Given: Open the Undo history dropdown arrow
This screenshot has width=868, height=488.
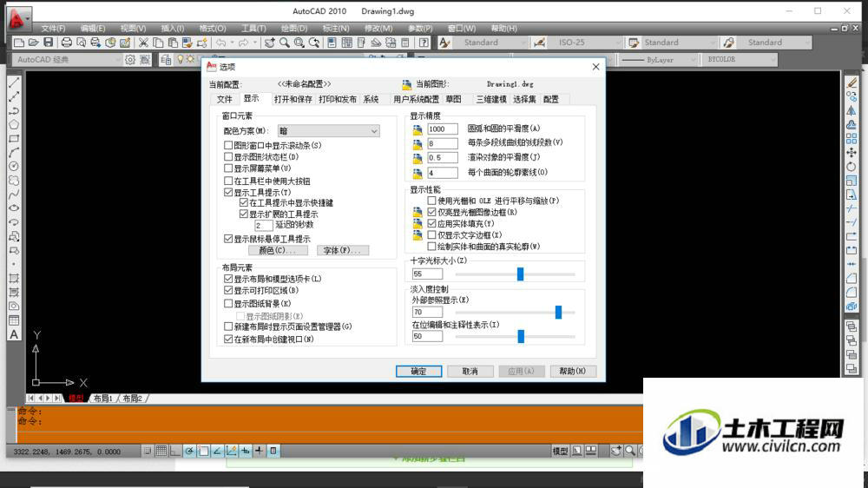Looking at the screenshot, I should [x=232, y=43].
